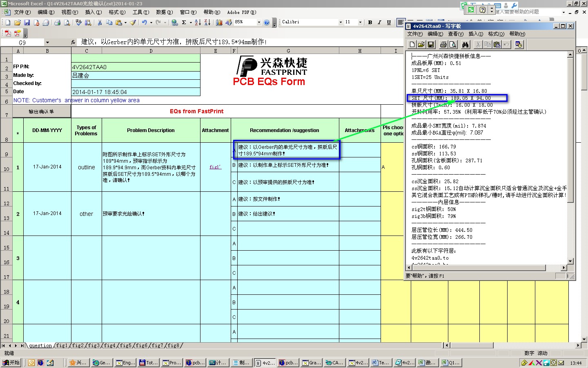Screen dimensions: 588x368
Task: Click the Cut scissors icon in Excel toolbar
Action: tap(100, 22)
